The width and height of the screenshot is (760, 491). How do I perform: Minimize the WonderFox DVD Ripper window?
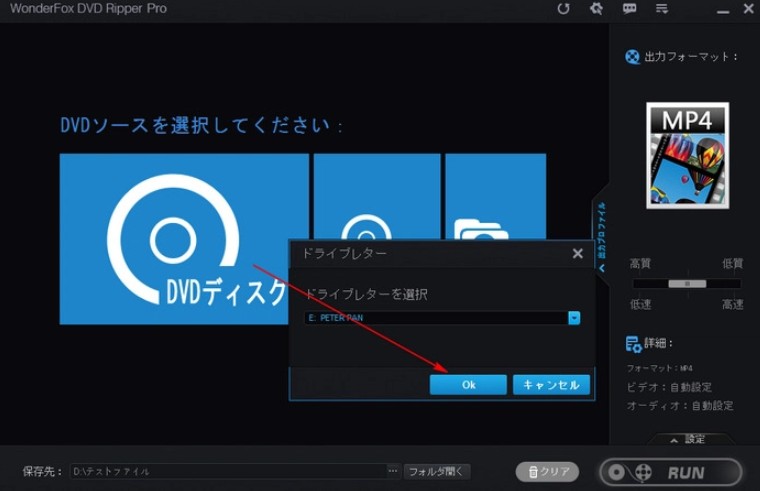point(723,11)
